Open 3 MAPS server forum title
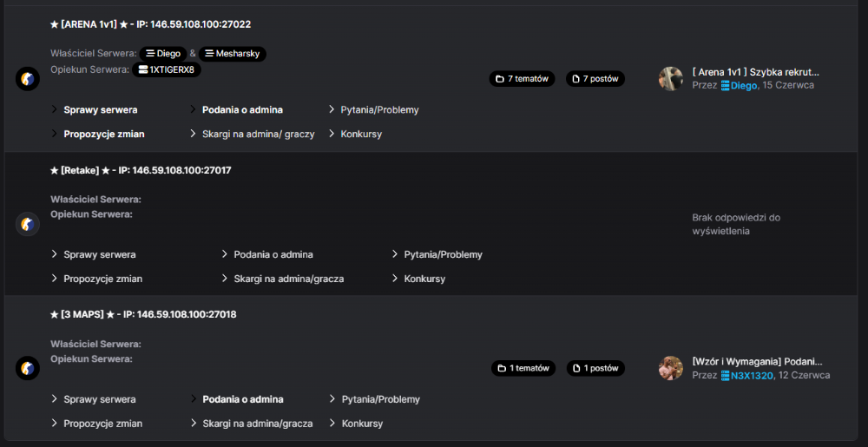This screenshot has width=868, height=447. click(143, 314)
